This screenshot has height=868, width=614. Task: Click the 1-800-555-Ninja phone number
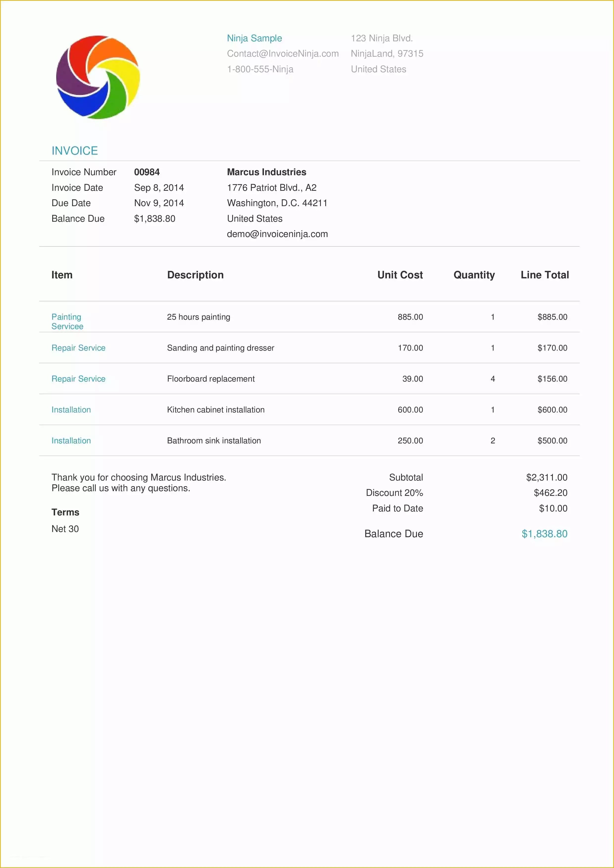click(x=260, y=69)
